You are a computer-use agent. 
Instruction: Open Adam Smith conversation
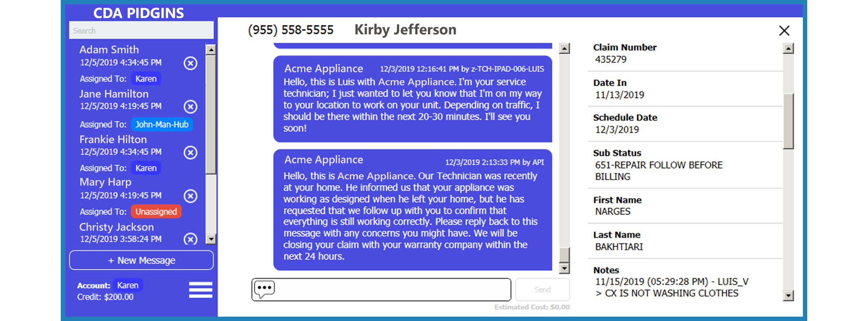[109, 50]
